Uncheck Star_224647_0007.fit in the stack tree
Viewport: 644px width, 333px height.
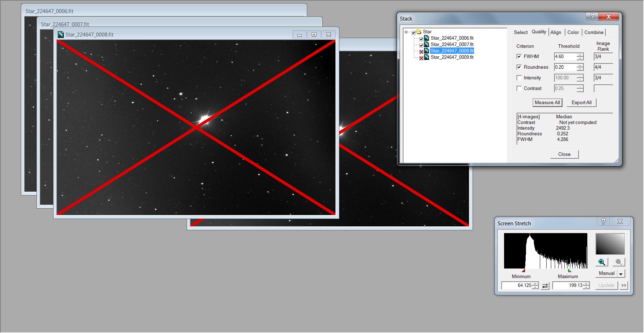421,45
